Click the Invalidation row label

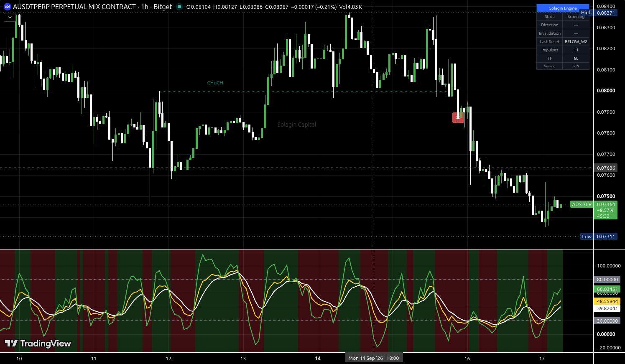coord(550,33)
